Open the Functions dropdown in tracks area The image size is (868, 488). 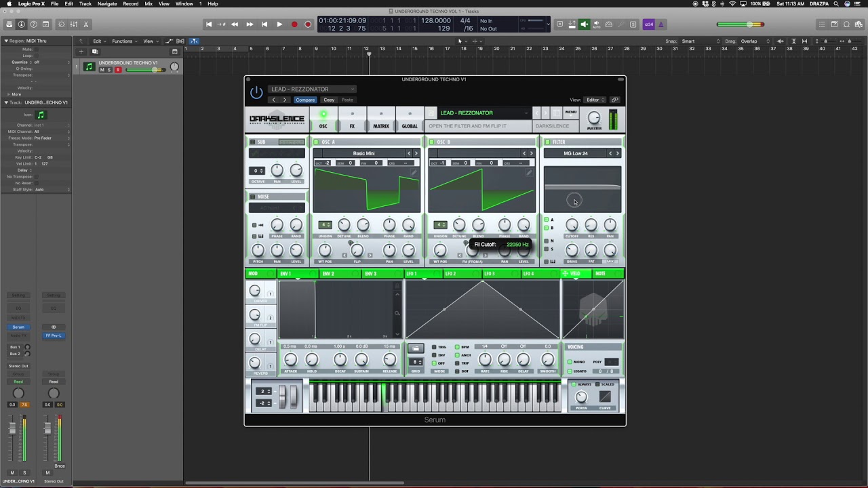(x=123, y=41)
